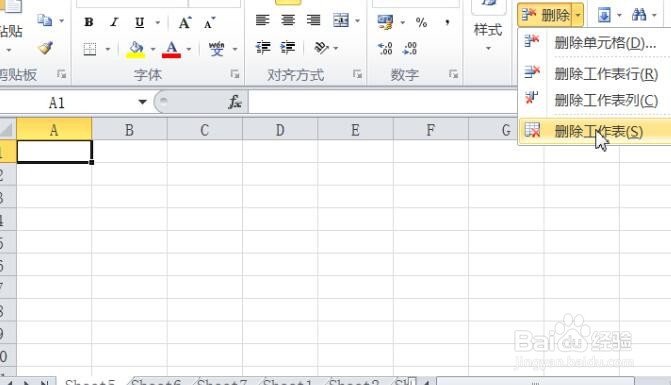Click the Copy icon in the clipboard group
The image size is (671, 385).
point(45,20)
